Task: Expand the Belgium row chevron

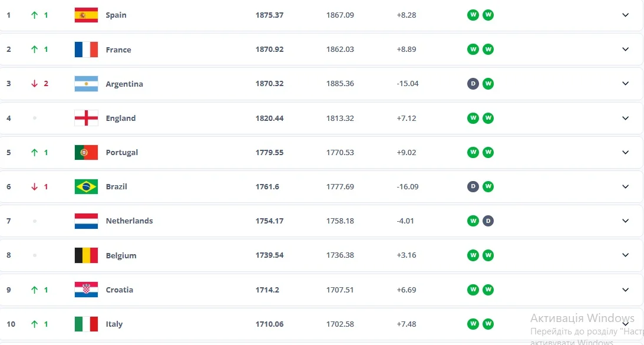Action: 626,255
